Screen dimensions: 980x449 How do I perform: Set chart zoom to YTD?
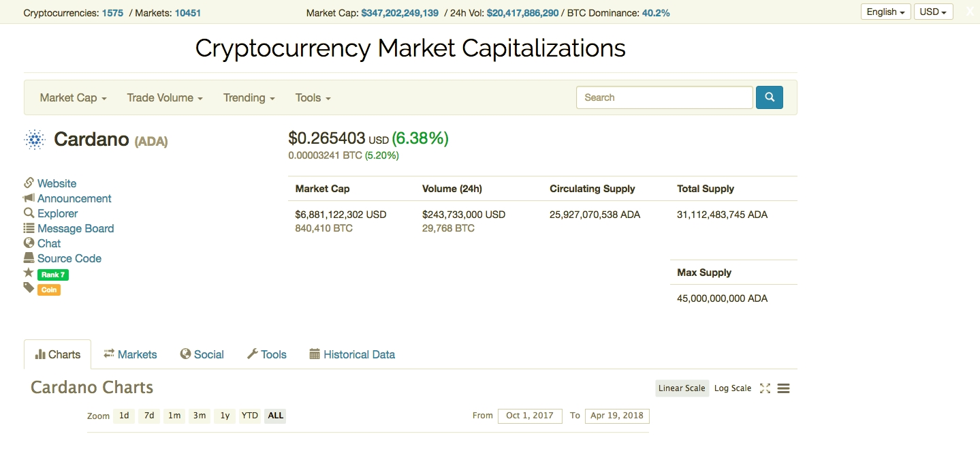click(250, 416)
